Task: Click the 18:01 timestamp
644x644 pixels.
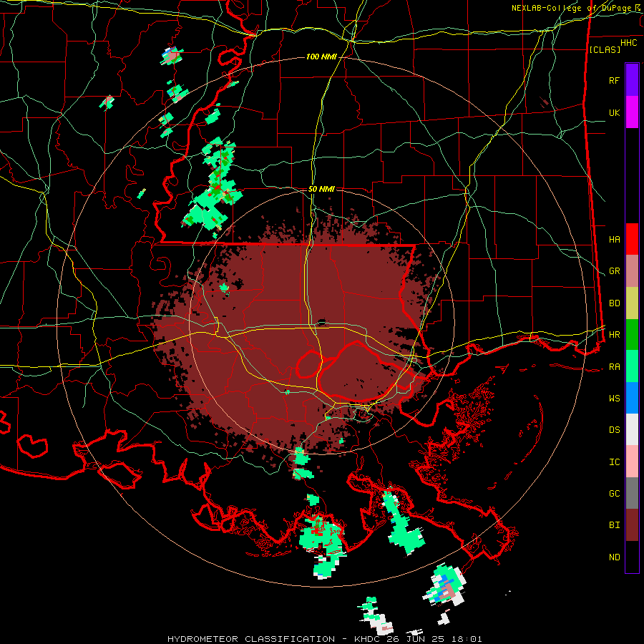Action: pos(468,639)
